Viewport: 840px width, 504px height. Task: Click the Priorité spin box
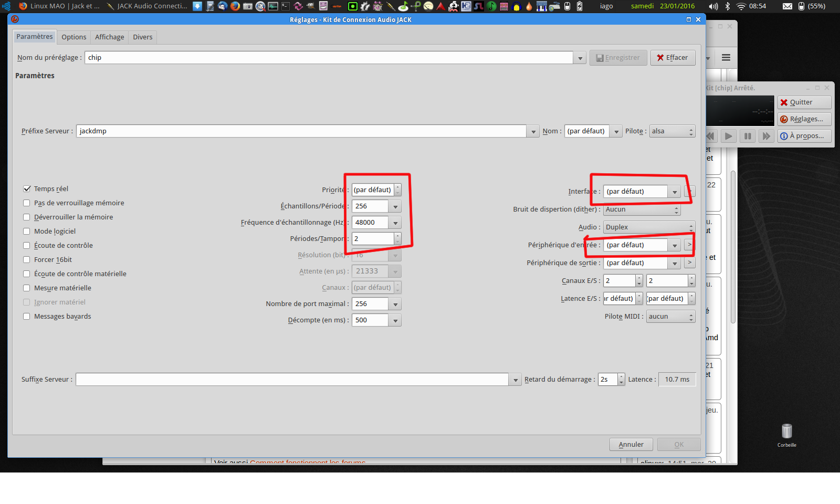point(376,190)
